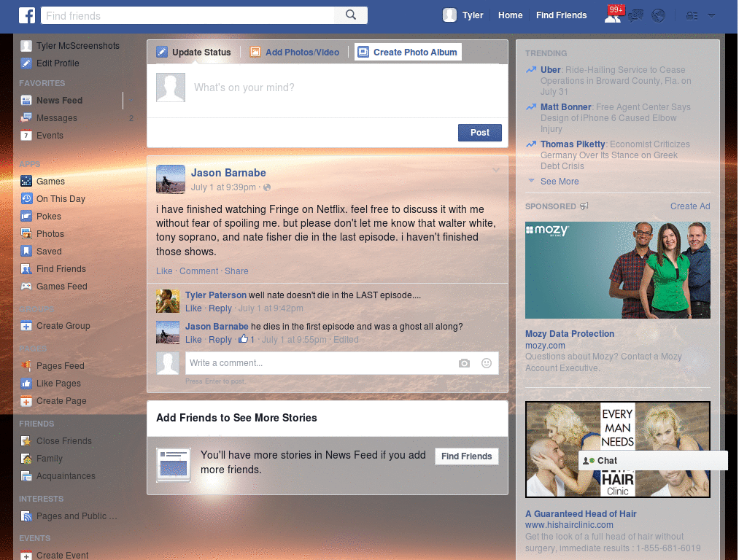Click the blue Post button
747x560 pixels.
[480, 133]
